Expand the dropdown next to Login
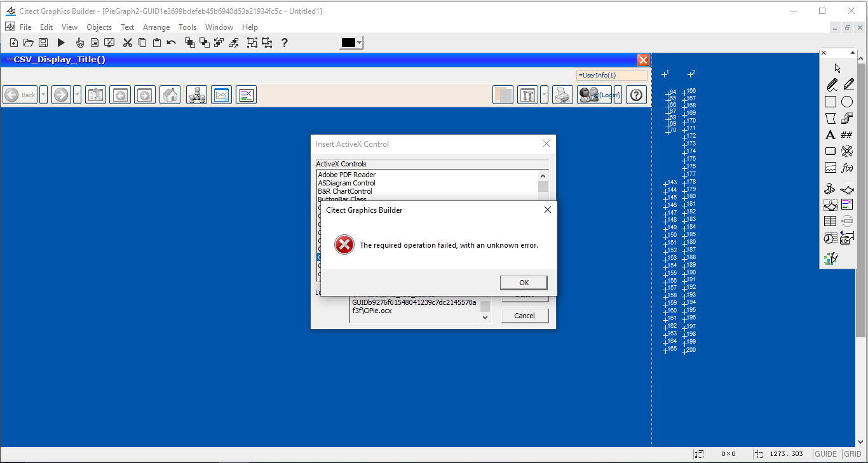 (618, 95)
